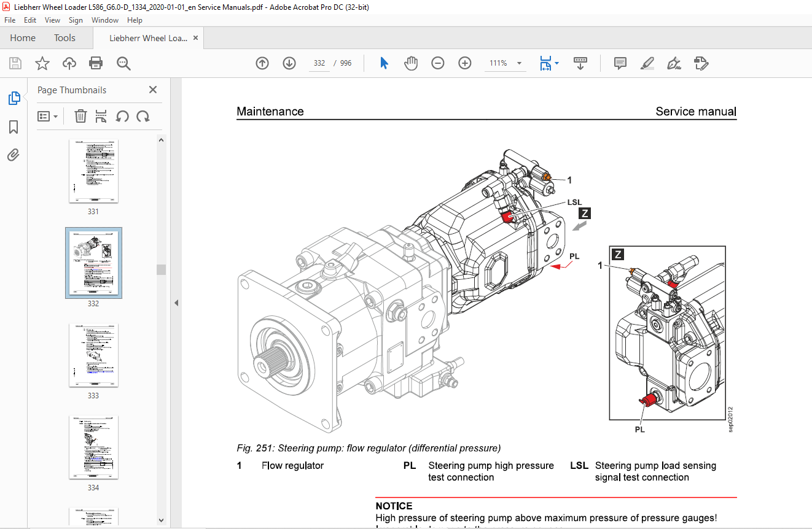Select page 332 thumbnail
The width and height of the screenshot is (812, 529).
point(93,263)
